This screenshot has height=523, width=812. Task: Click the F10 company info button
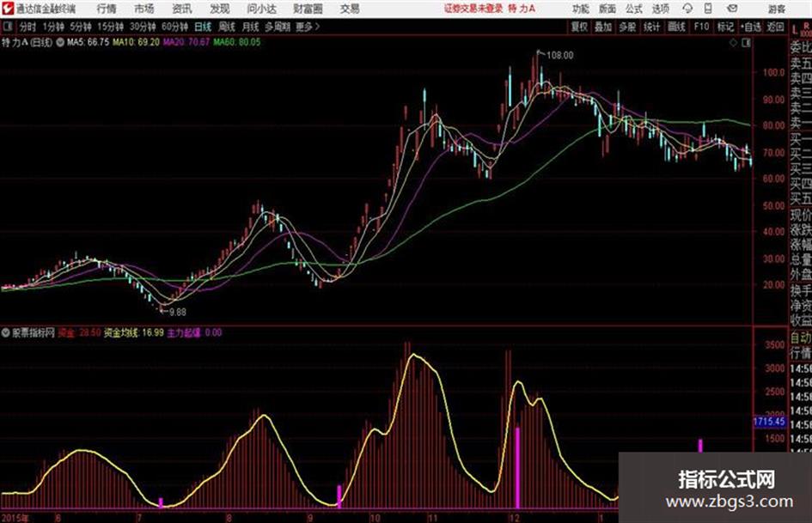tap(701, 27)
